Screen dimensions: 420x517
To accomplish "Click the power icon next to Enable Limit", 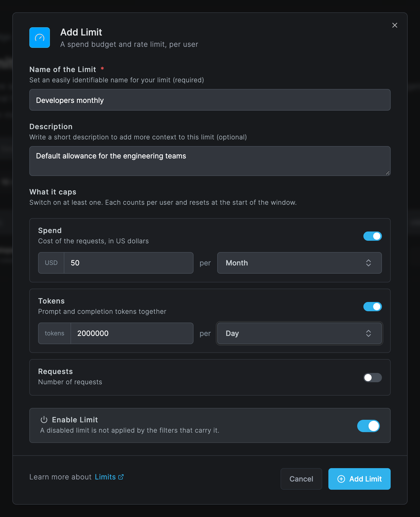I will click(x=44, y=420).
